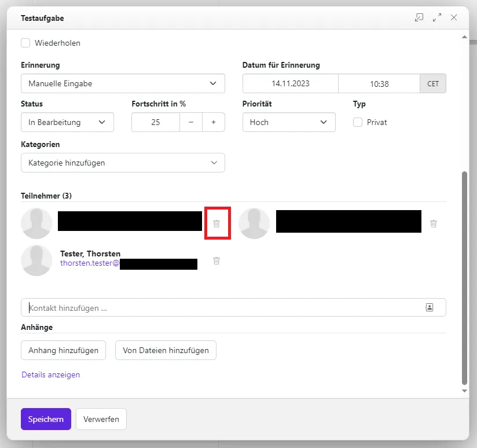Click Thorsten Tester's avatar picture
This screenshot has height=448, width=477.
(36, 260)
